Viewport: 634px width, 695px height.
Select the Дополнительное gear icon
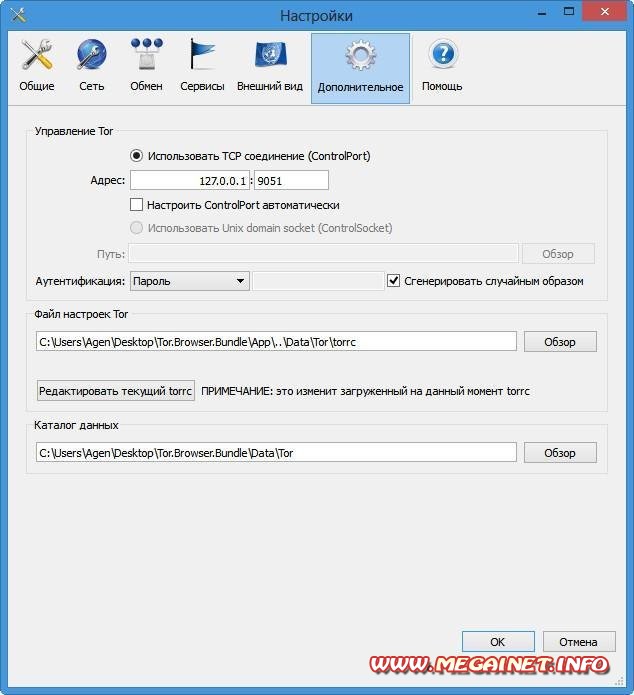[360, 68]
